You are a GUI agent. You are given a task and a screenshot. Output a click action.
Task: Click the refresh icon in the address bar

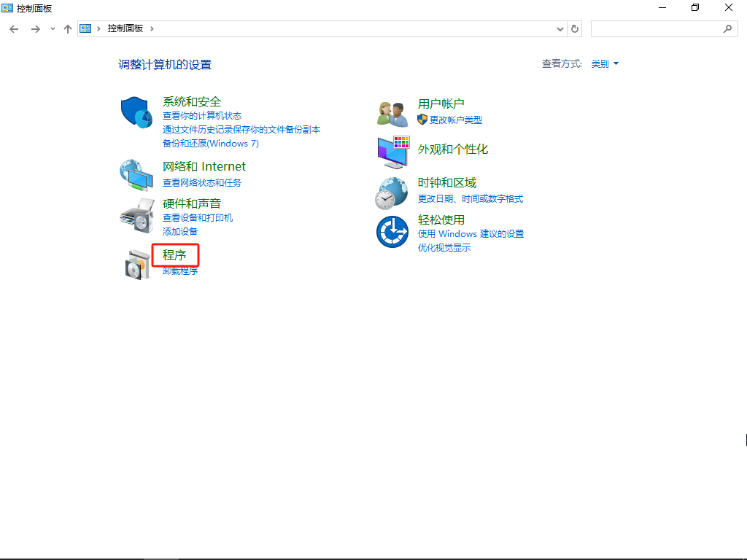[574, 28]
